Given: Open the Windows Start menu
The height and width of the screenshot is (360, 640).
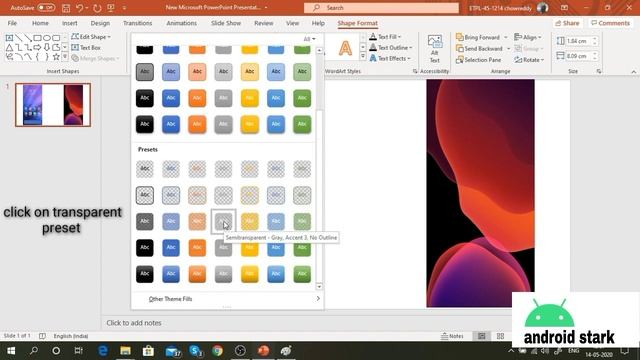Looking at the screenshot, I should (x=11, y=351).
